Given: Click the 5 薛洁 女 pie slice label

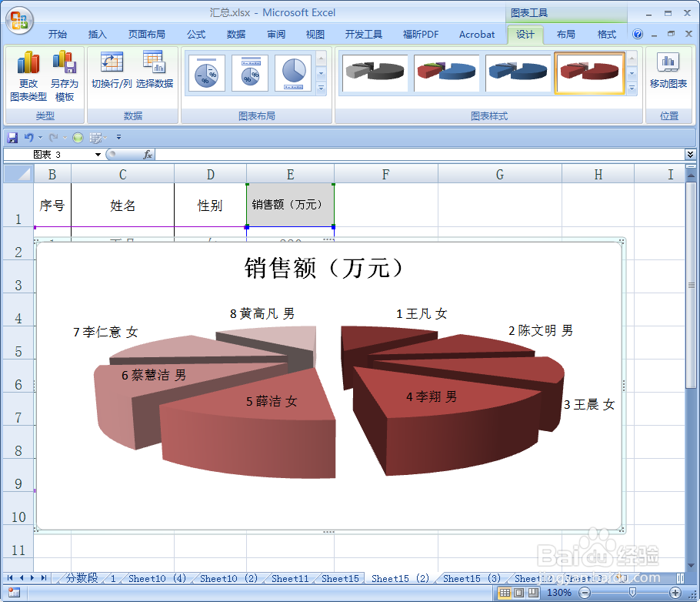Looking at the screenshot, I should point(272,401).
